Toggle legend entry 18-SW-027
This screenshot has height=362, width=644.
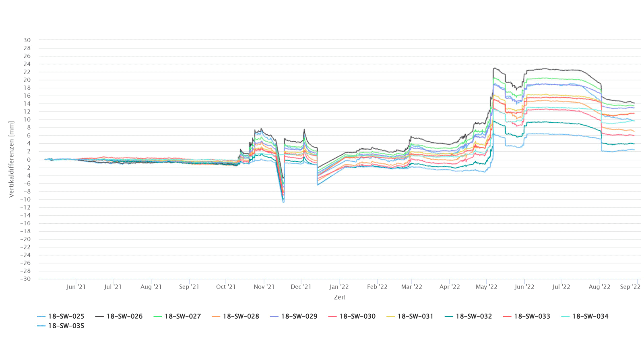177,316
